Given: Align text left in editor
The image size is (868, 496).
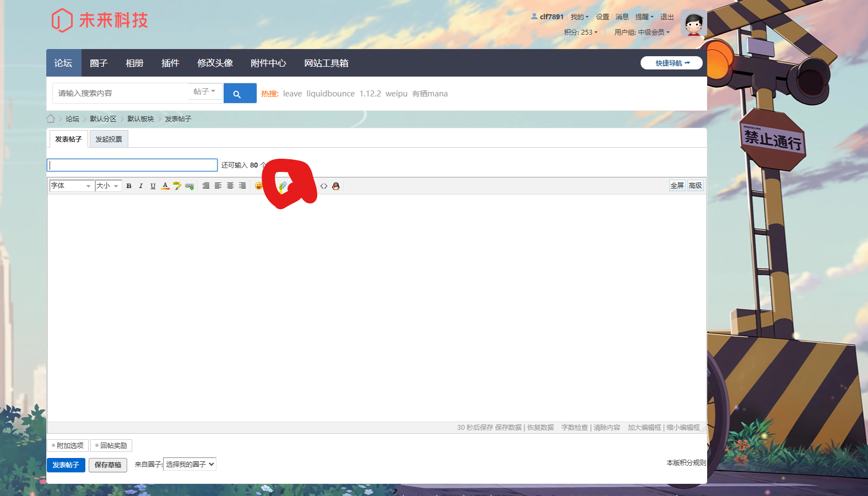Looking at the screenshot, I should tap(218, 186).
